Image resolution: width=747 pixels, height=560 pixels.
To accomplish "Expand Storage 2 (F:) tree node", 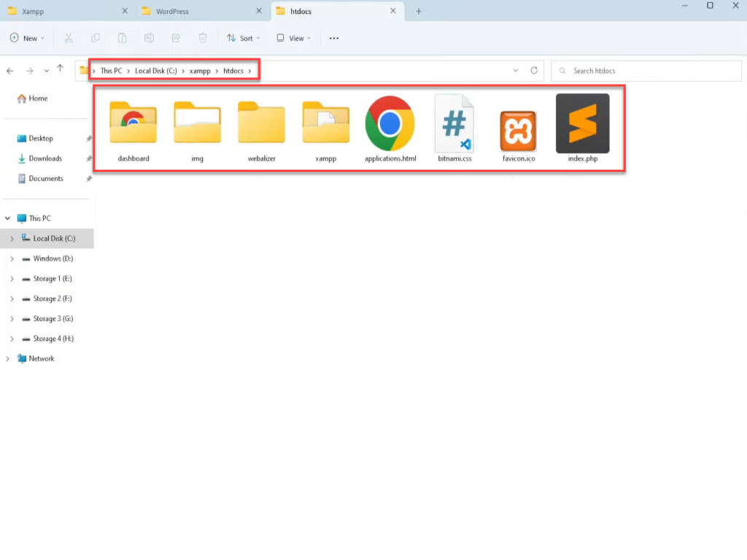I will 12,298.
